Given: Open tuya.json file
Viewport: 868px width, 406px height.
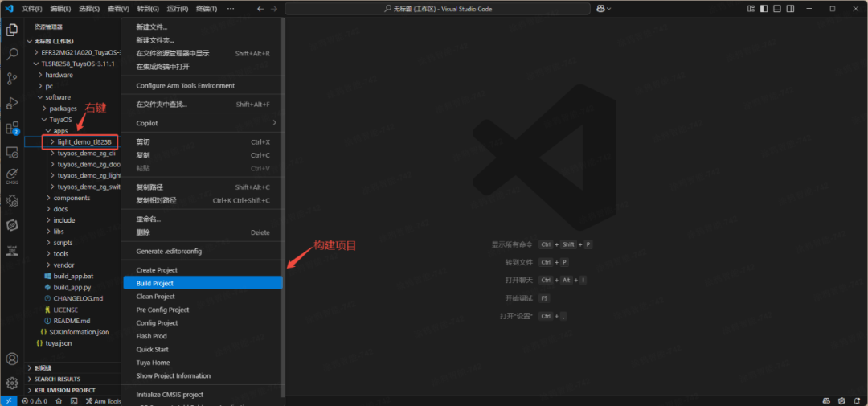Looking at the screenshot, I should click(55, 342).
